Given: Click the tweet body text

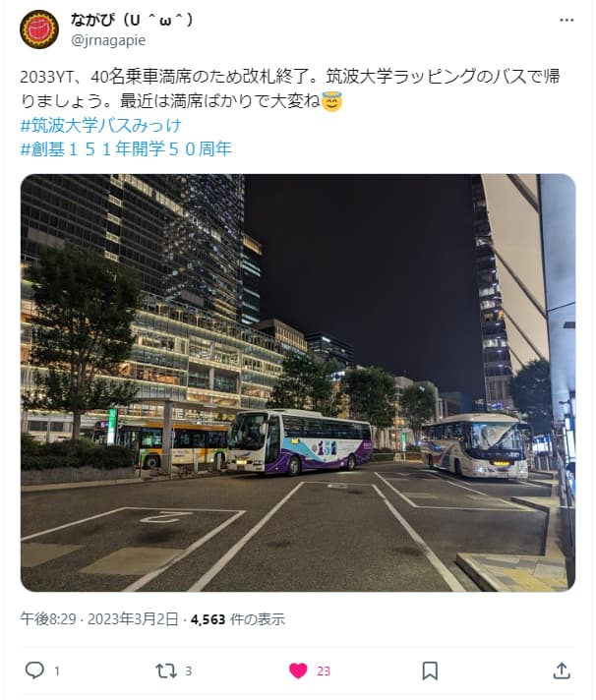Looking at the screenshot, I should pos(290,88).
